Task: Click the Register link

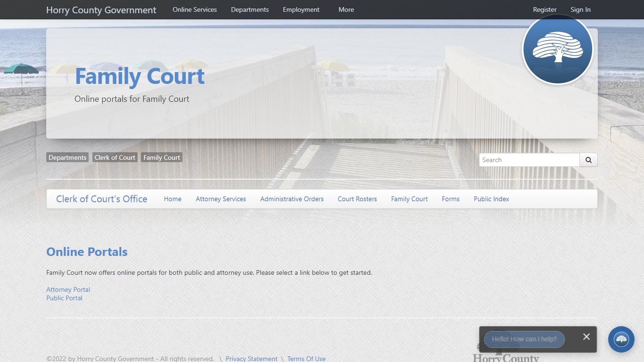Action: [545, 9]
